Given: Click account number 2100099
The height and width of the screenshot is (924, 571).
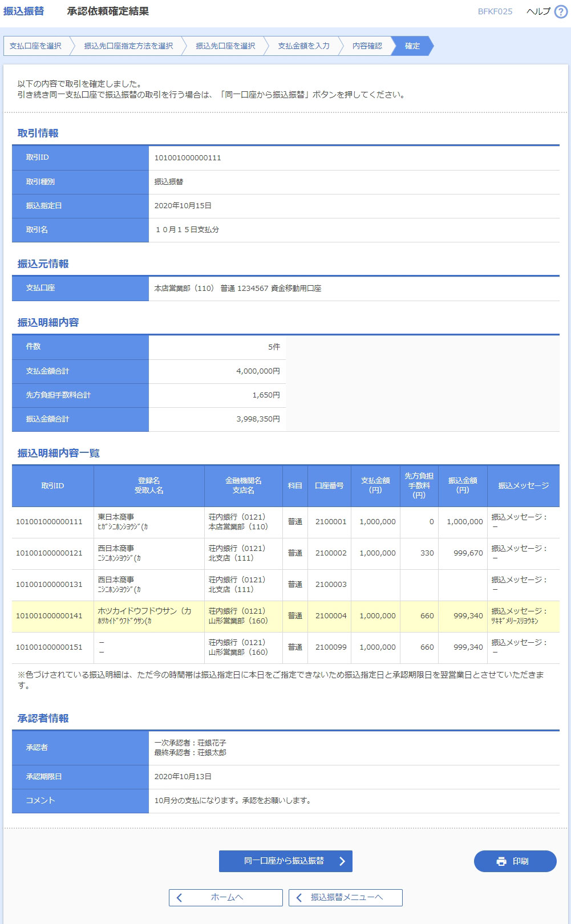Looking at the screenshot, I should coord(331,647).
